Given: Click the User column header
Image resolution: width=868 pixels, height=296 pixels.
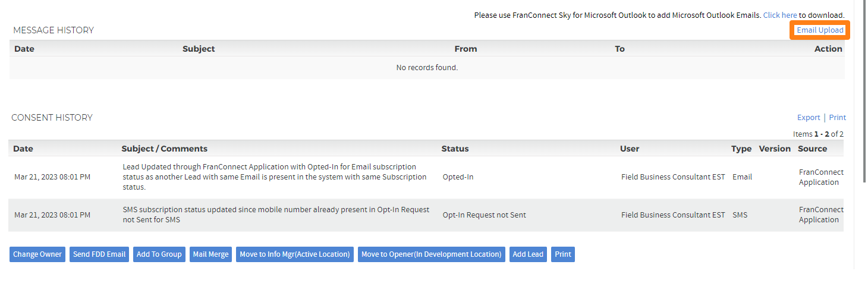Looking at the screenshot, I should [630, 149].
